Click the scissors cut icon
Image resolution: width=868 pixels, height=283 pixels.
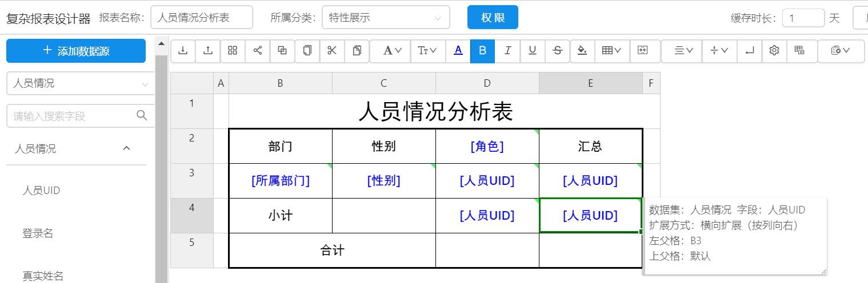pos(332,51)
